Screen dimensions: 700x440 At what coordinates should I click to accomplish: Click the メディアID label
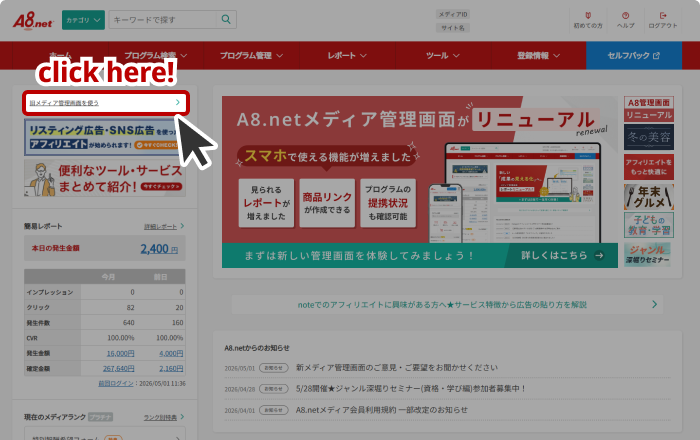[453, 15]
